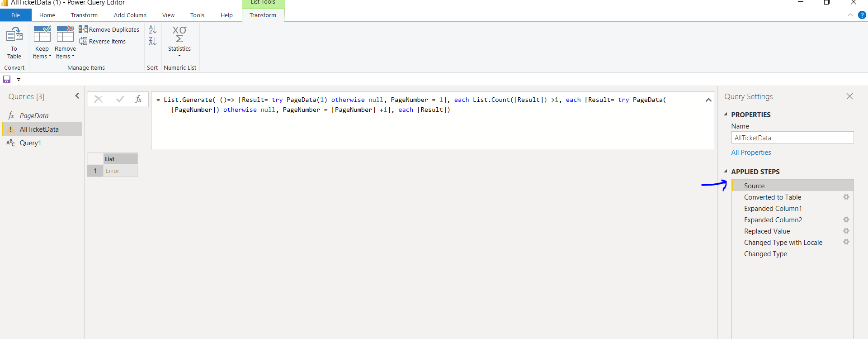Viewport: 868px width, 339px height.
Task: Click the save icon in quick access toolbar
Action: coord(7,79)
